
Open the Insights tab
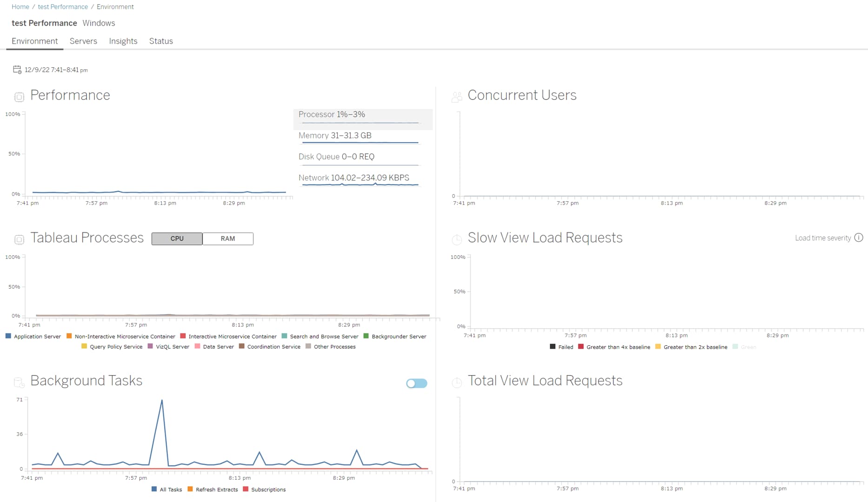pos(123,41)
